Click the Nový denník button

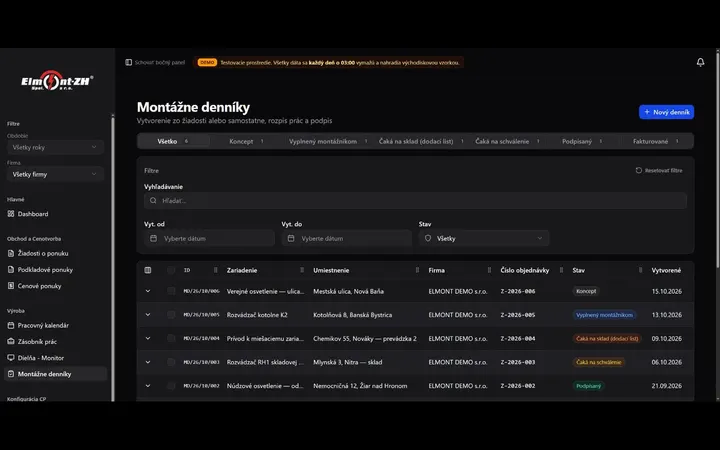(x=666, y=112)
